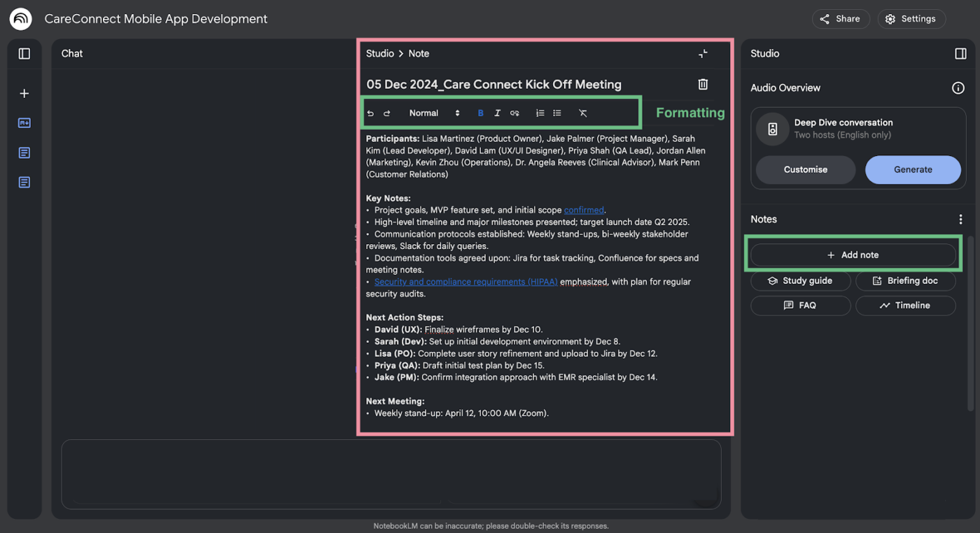The width and height of the screenshot is (980, 533).
Task: Toggle bold formatting in note toolbar
Action: point(480,113)
